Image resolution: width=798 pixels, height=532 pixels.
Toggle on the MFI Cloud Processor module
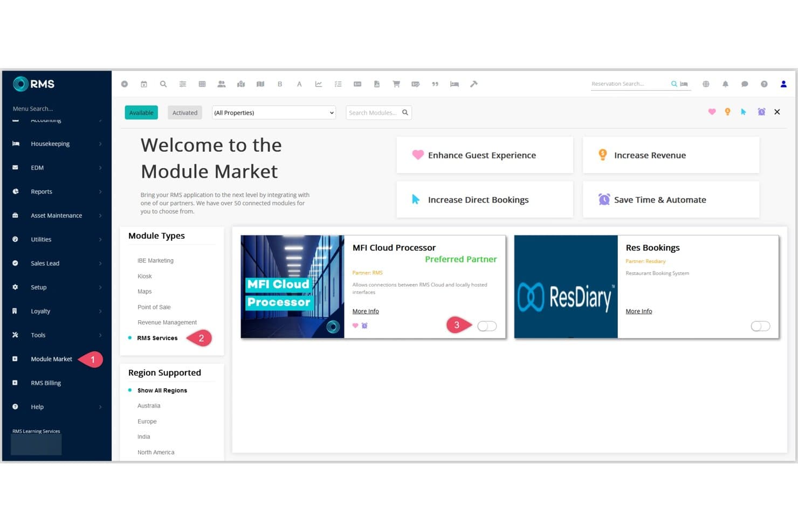(487, 326)
